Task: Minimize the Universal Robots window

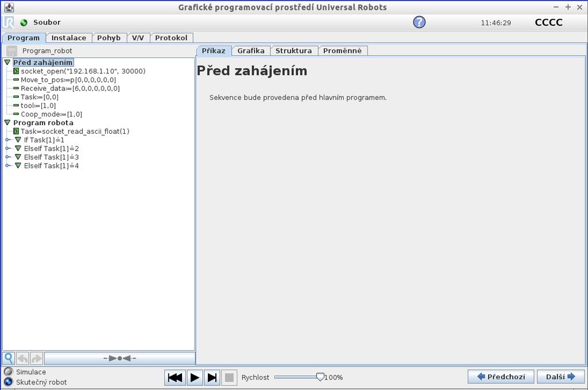Action: pos(556,7)
